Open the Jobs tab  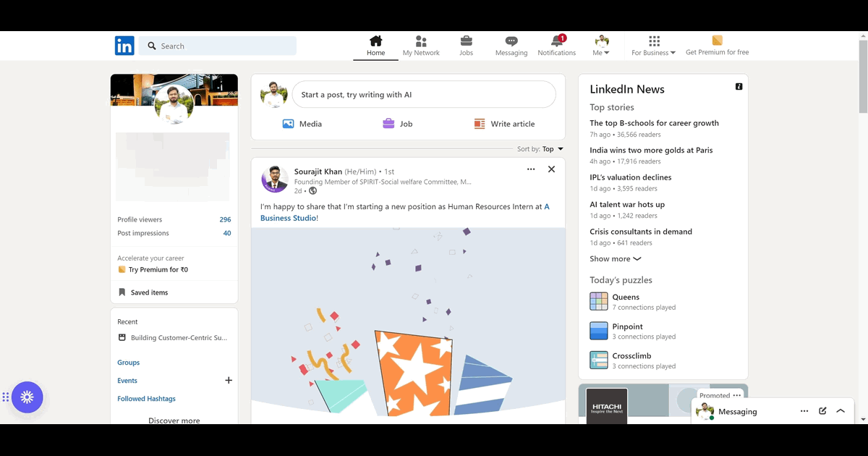pyautogui.click(x=467, y=46)
